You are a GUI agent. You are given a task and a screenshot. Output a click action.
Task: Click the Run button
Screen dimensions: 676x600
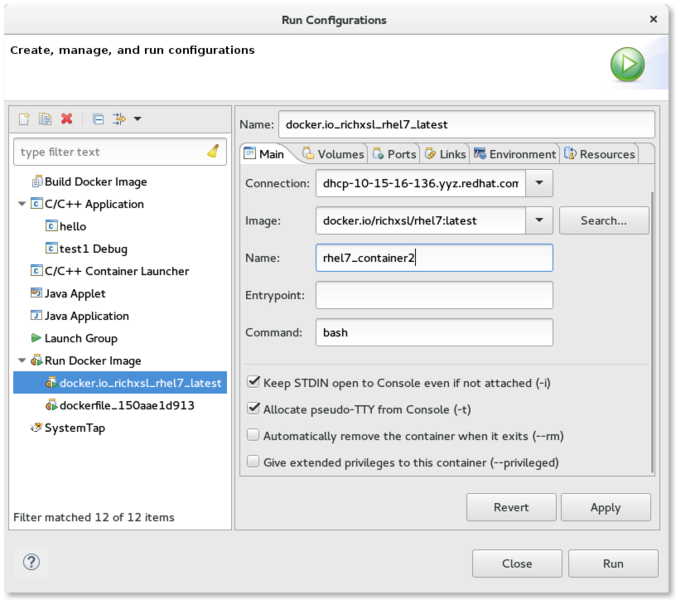tap(613, 563)
